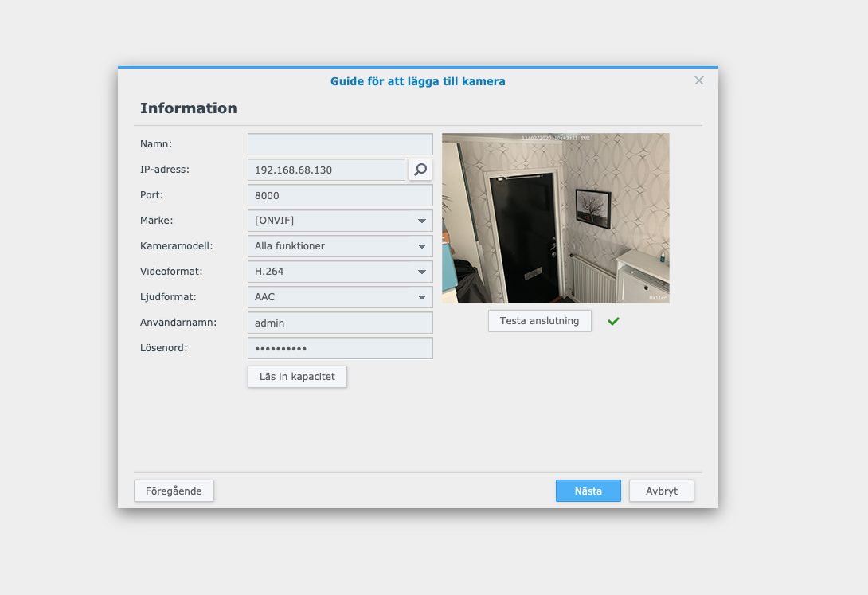The height and width of the screenshot is (595, 868).
Task: Select the IP-adress field showing 192.168.68.130
Action: click(x=326, y=170)
